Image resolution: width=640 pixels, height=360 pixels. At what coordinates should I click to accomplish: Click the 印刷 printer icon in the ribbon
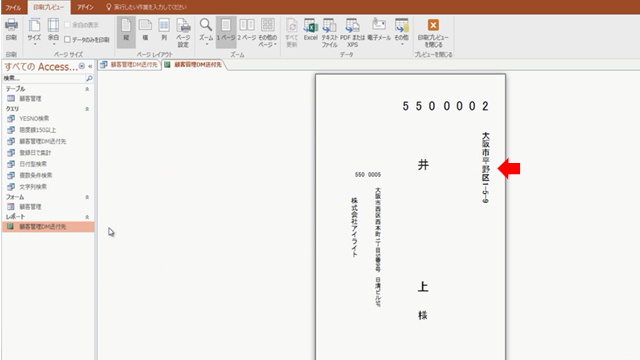[x=11, y=30]
